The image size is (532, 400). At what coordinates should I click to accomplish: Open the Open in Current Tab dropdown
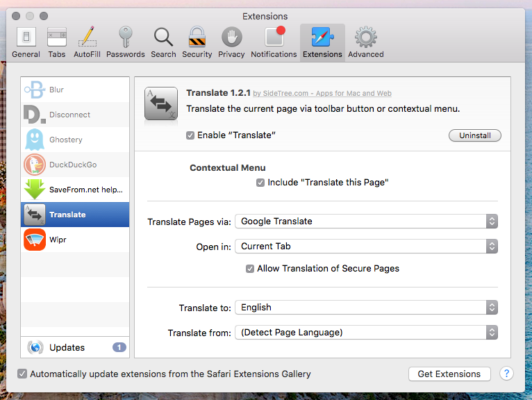(x=367, y=247)
